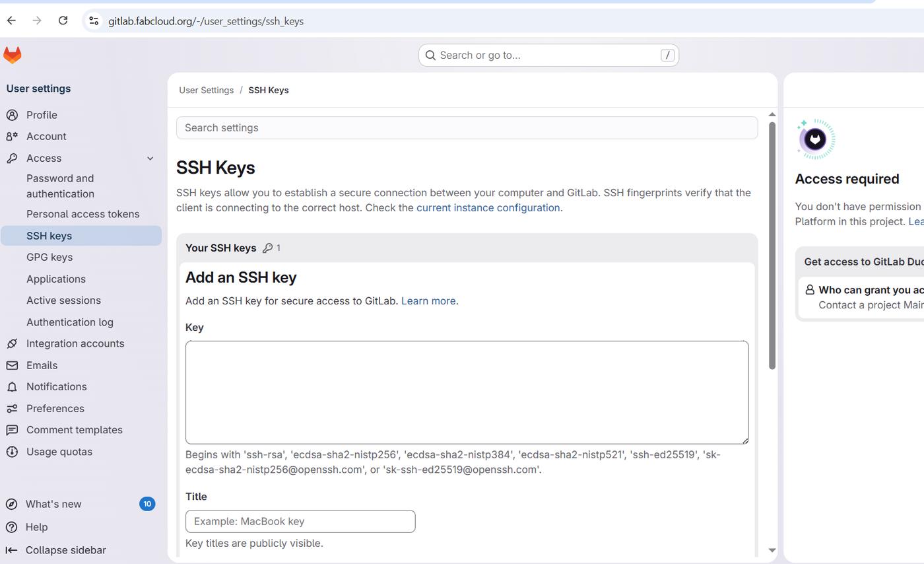Image resolution: width=924 pixels, height=564 pixels.
Task: Click the 'Add an SSH key' heading
Action: [x=241, y=277]
